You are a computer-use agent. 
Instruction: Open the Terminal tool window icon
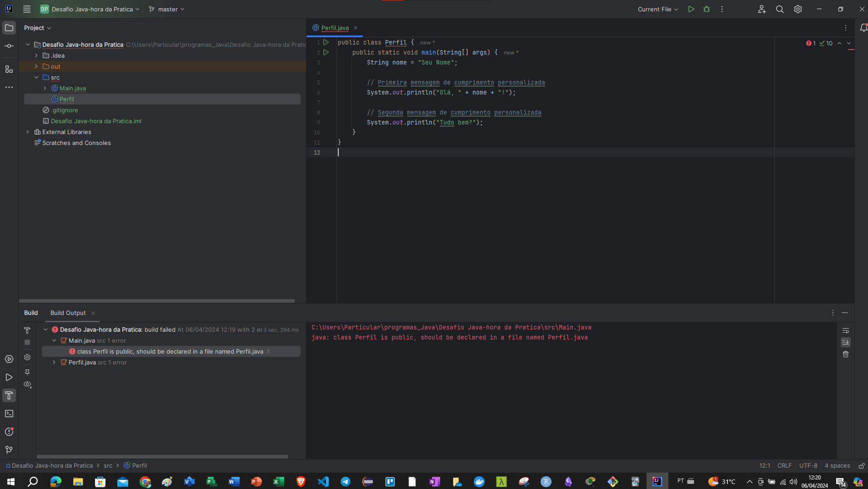[9, 414]
